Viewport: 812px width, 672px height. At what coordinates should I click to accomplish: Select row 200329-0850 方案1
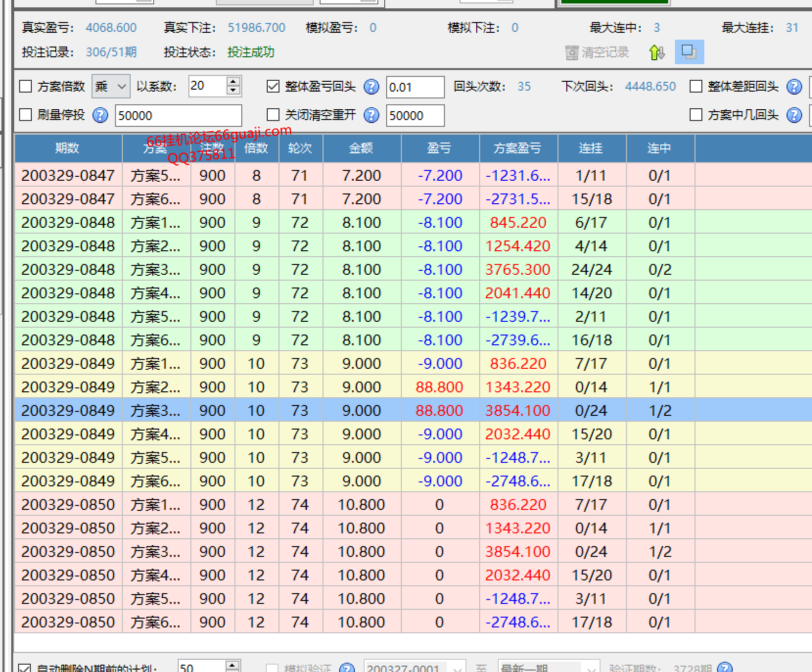tap(413, 504)
